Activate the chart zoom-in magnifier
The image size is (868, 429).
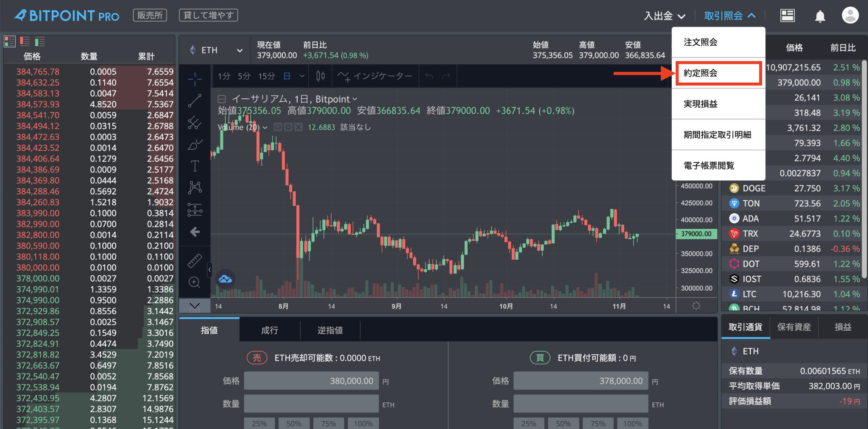(195, 282)
